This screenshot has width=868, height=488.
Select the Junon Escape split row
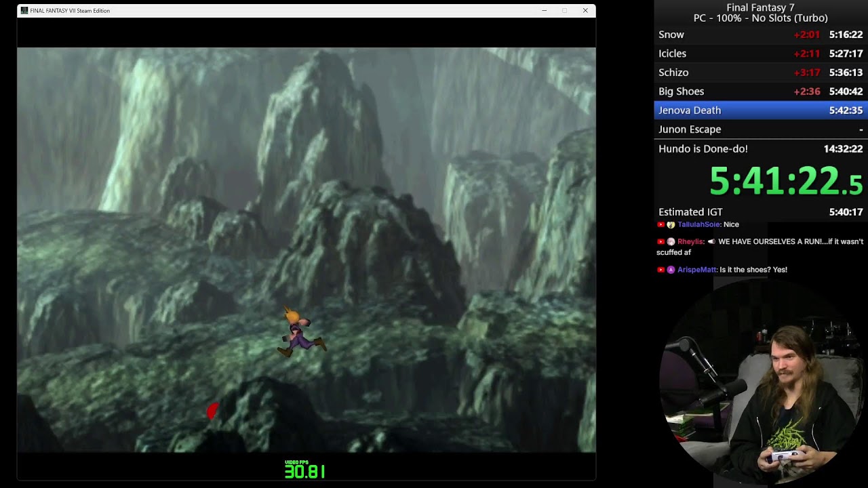tap(761, 129)
